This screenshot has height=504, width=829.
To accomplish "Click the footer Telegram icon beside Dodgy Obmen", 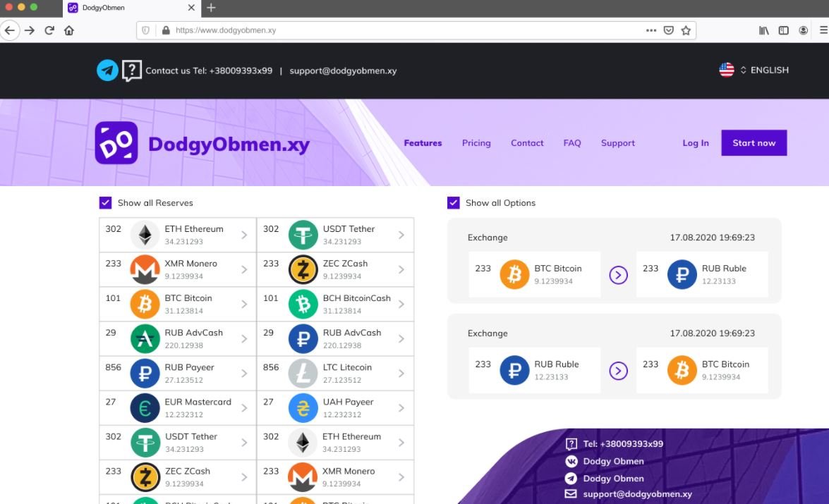I will (x=571, y=479).
